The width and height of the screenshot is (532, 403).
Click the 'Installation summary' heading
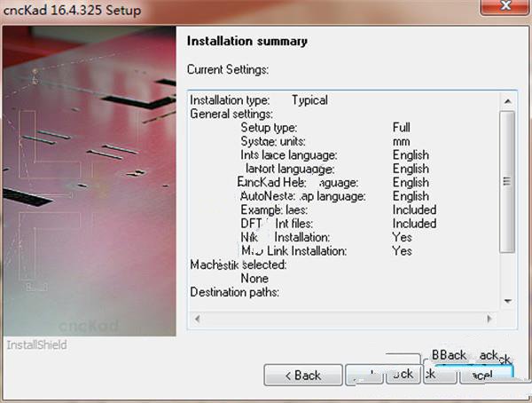(247, 41)
